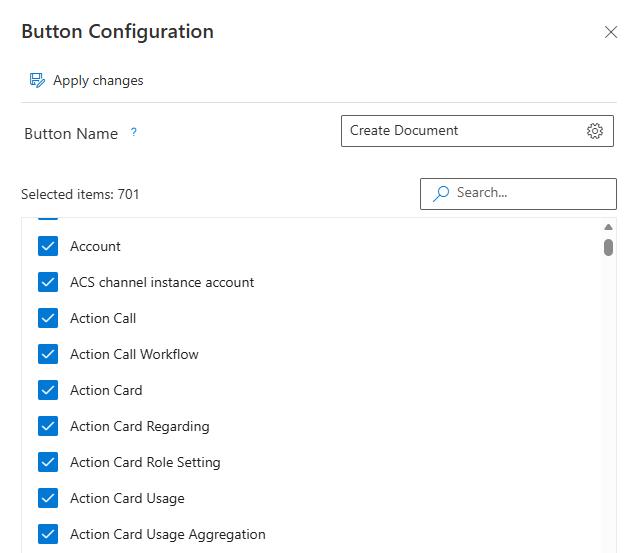Disable Action Card Role Setting checkbox
The width and height of the screenshot is (637, 553).
[x=48, y=462]
